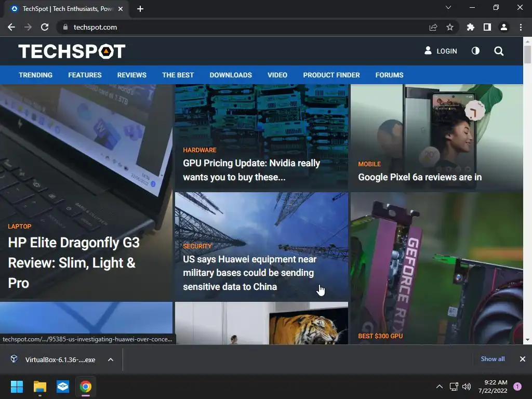Screen dimensions: 532x399
Task: Click the address bar URL techspot.com
Action: pyautogui.click(x=96, y=27)
